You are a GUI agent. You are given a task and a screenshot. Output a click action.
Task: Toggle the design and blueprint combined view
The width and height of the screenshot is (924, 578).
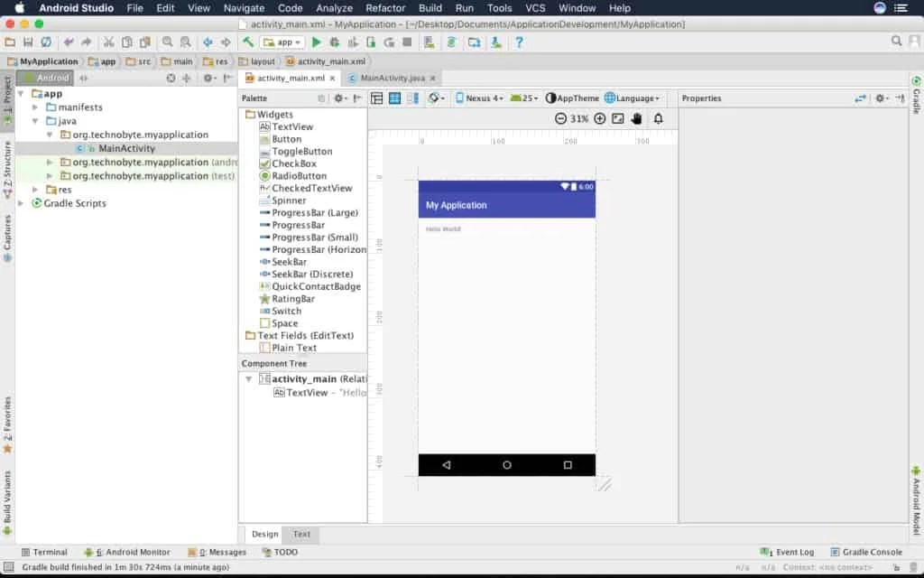[x=413, y=98]
